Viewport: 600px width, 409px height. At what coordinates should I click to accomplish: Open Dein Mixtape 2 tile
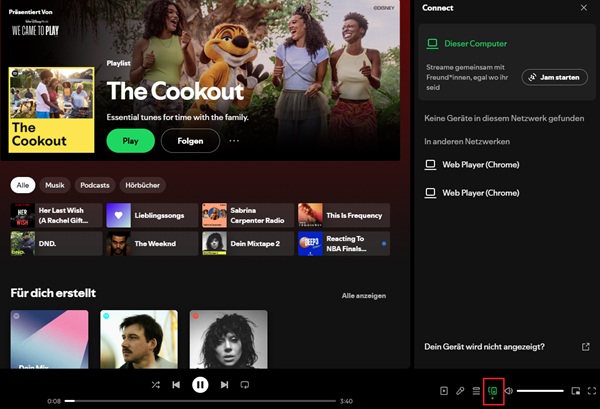(248, 243)
